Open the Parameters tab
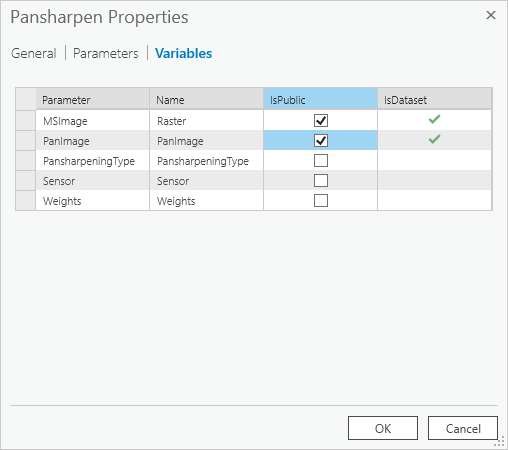 point(105,53)
